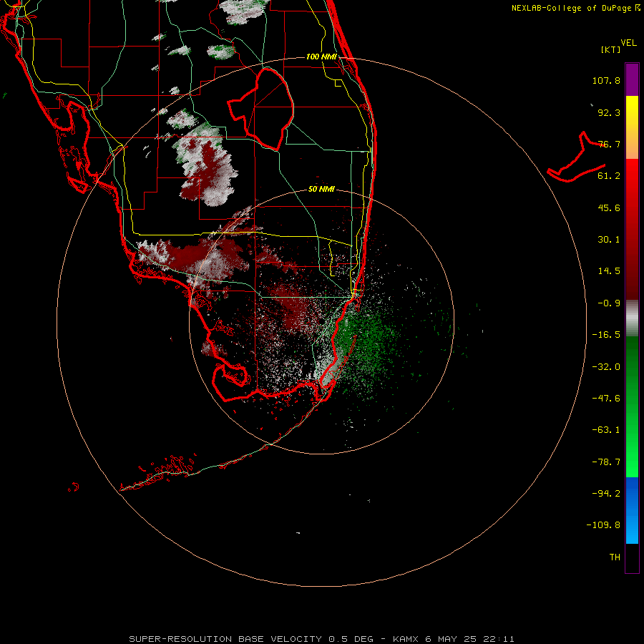The height and width of the screenshot is (644, 644).
Task: Click the VEL legend heading
Action: click(x=628, y=43)
